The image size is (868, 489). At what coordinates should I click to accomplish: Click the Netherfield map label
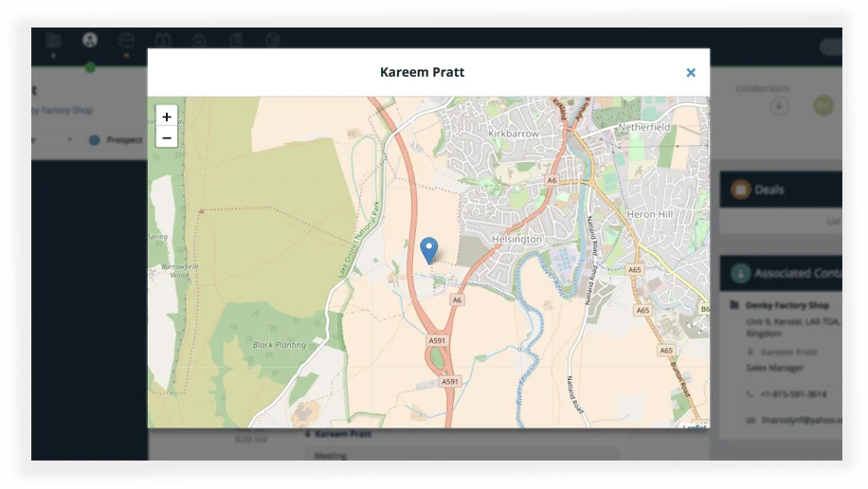643,127
